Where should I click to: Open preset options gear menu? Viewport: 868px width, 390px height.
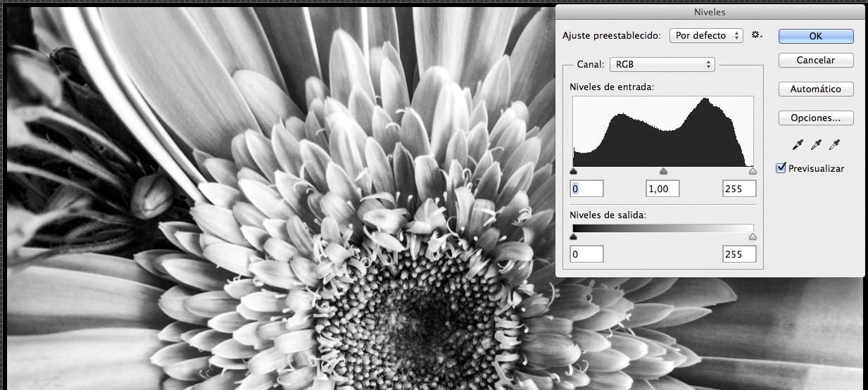pos(757,34)
